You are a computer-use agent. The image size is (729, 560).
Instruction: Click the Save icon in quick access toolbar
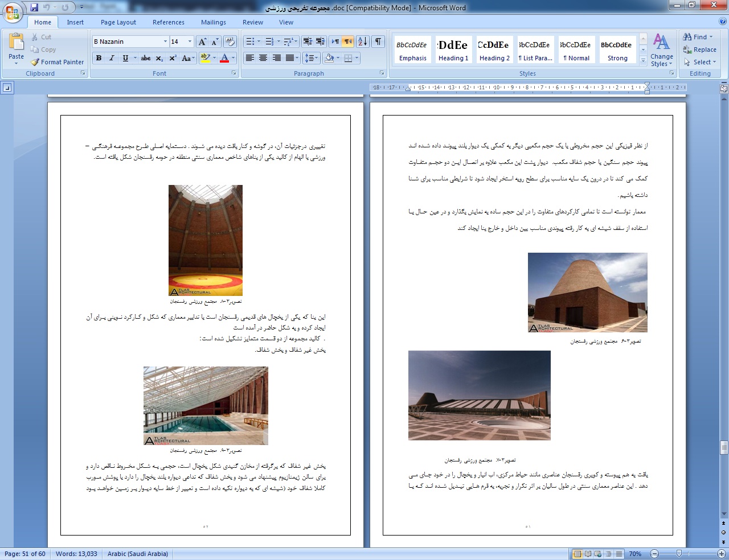pyautogui.click(x=34, y=7)
